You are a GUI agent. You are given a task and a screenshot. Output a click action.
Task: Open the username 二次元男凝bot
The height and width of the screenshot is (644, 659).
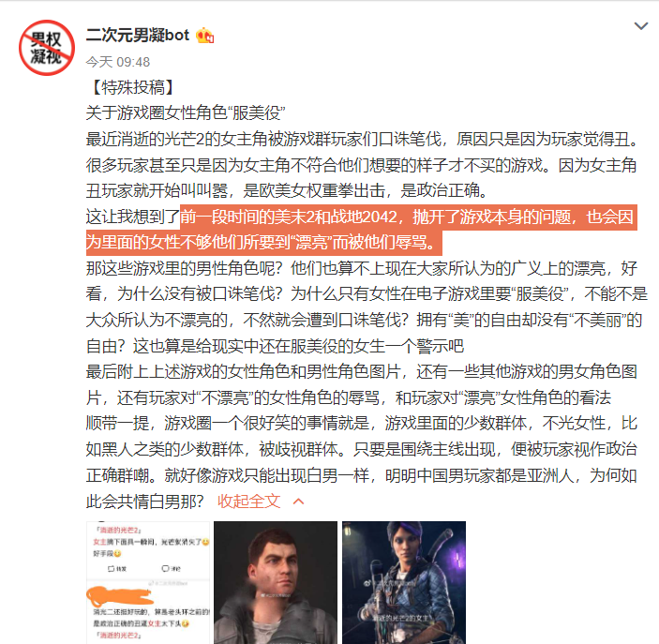tap(138, 35)
